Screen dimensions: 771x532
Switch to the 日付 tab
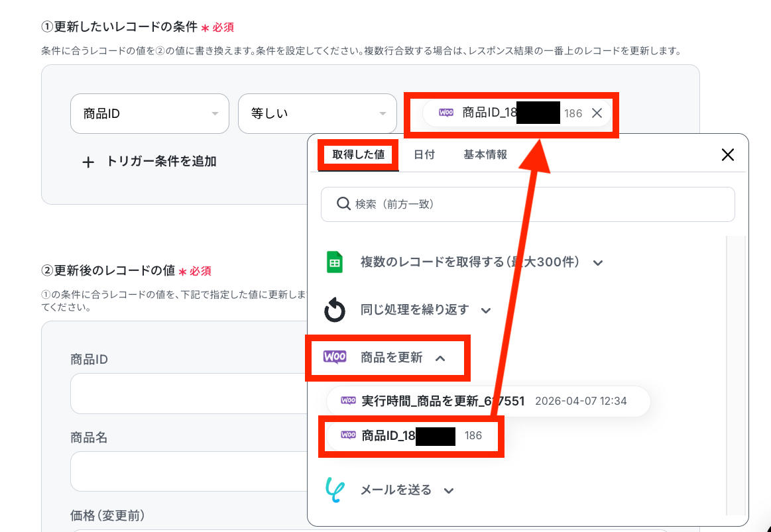click(424, 155)
